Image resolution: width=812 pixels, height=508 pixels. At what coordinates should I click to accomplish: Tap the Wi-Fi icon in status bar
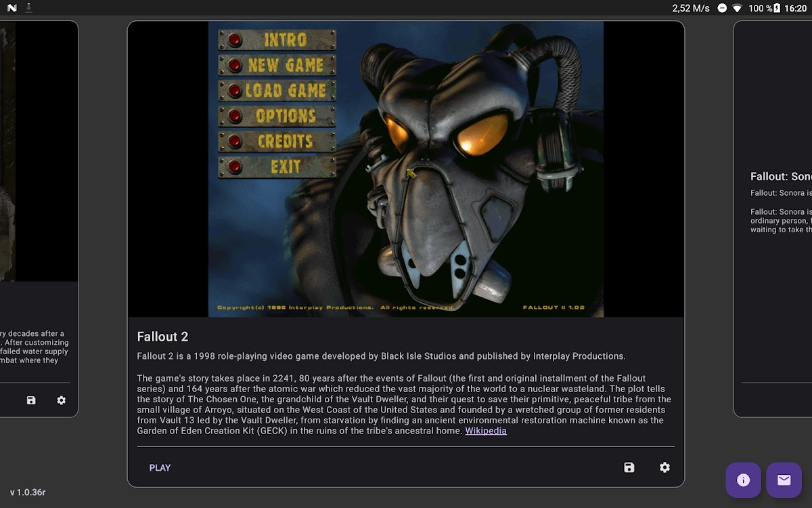click(738, 8)
